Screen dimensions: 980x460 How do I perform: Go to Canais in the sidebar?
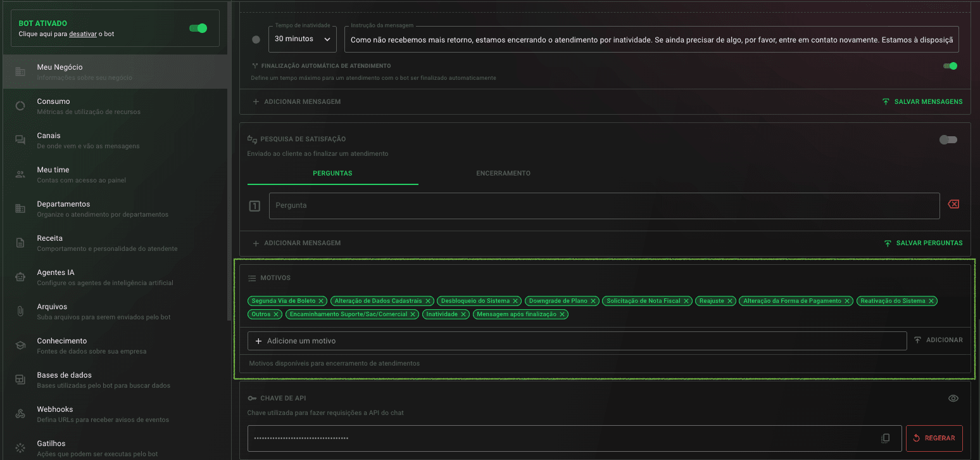coord(114,140)
